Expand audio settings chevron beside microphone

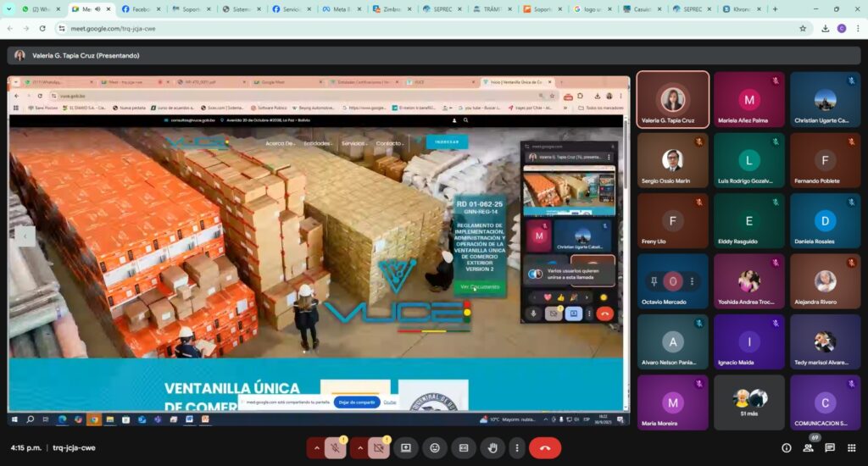(316, 447)
